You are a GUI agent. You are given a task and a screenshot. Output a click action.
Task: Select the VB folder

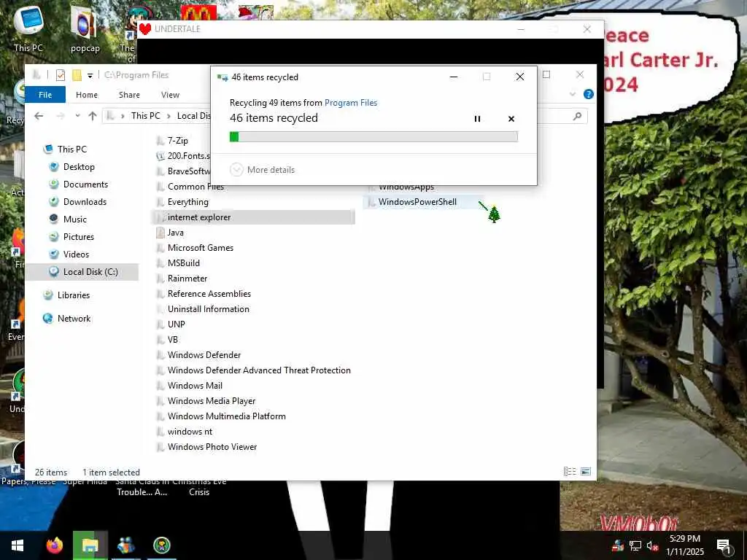[x=172, y=340]
